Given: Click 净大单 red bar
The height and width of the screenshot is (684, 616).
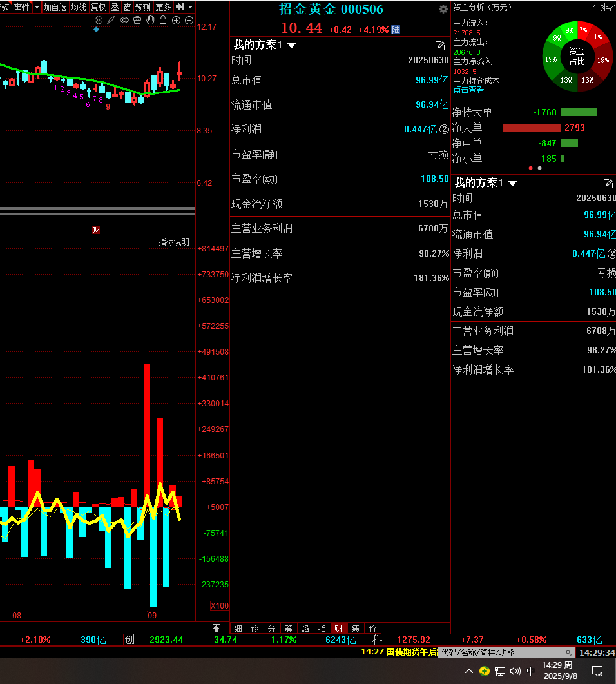Looking at the screenshot, I should click(532, 128).
